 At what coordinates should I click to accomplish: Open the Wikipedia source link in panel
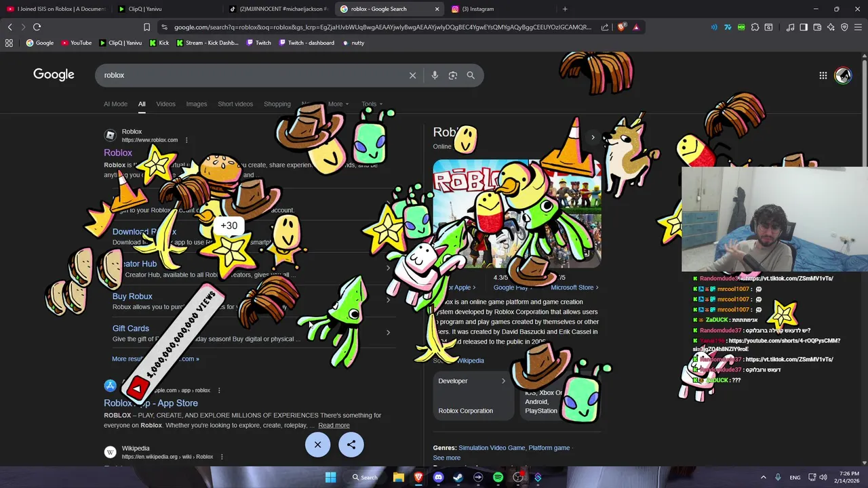tap(470, 361)
